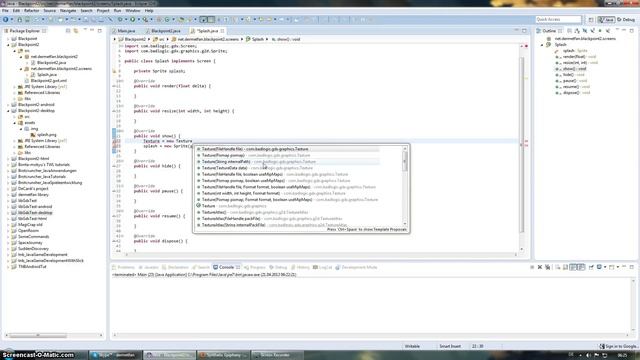Open the LogCat view tab
Screen dimensions: 640x360
(323, 267)
